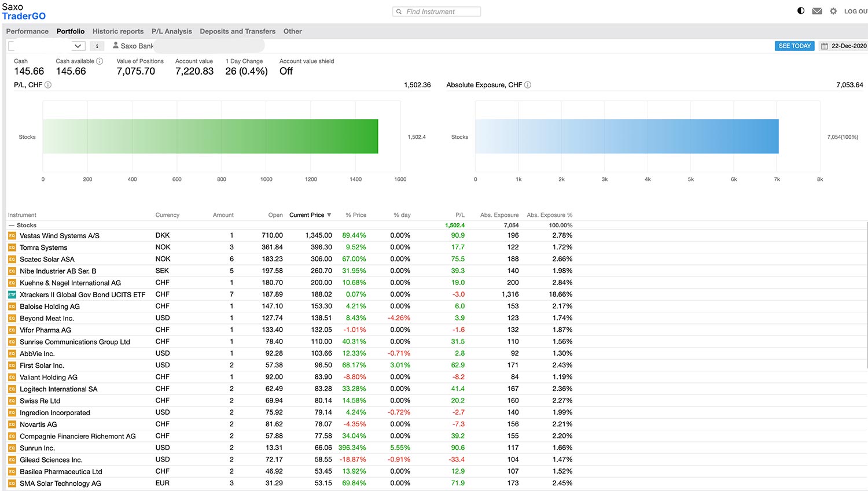Select the Portfolio tab

pyautogui.click(x=71, y=31)
